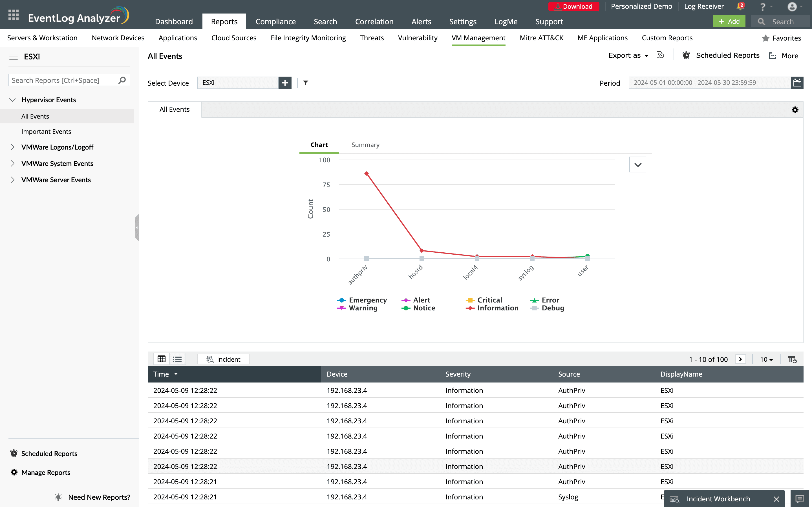Switch to table view icon above events list
The height and width of the screenshot is (507, 812).
point(161,359)
